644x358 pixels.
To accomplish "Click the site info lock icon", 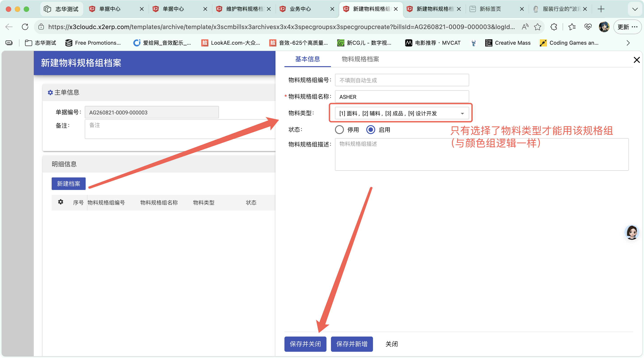I will point(41,27).
